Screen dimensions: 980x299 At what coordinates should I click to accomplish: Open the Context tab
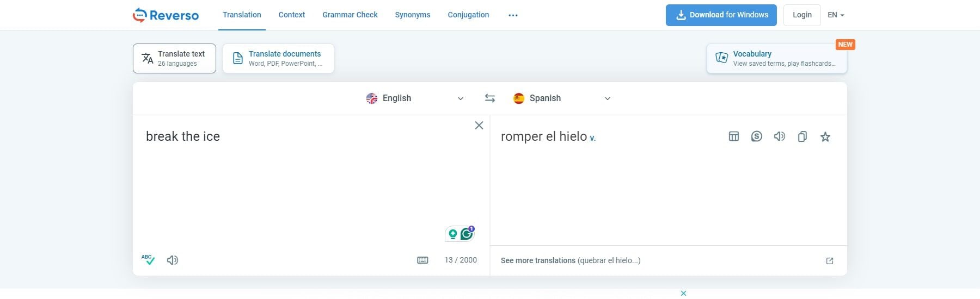coord(291,15)
